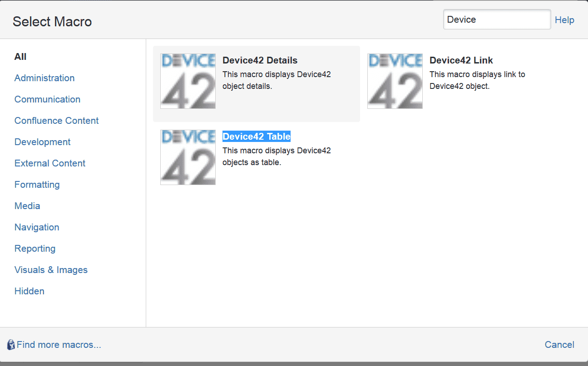The image size is (588, 366).
Task: Click the Device42 Link macro icon
Action: (395, 81)
